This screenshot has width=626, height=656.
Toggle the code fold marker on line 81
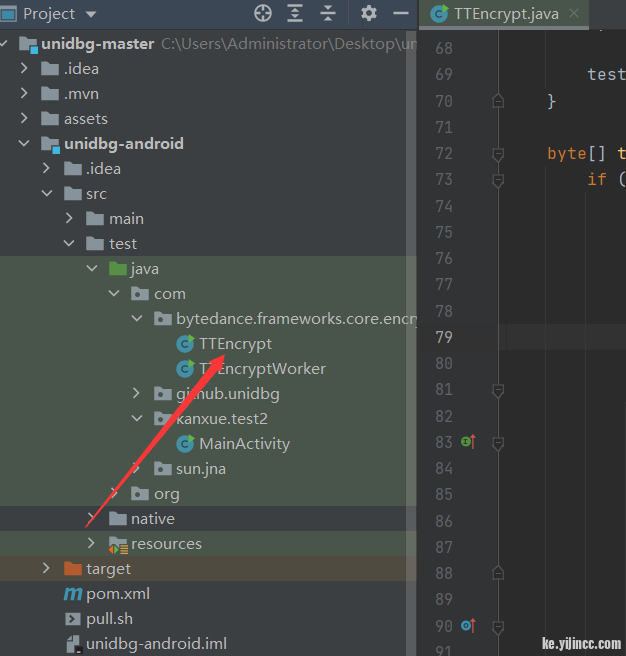coord(498,391)
